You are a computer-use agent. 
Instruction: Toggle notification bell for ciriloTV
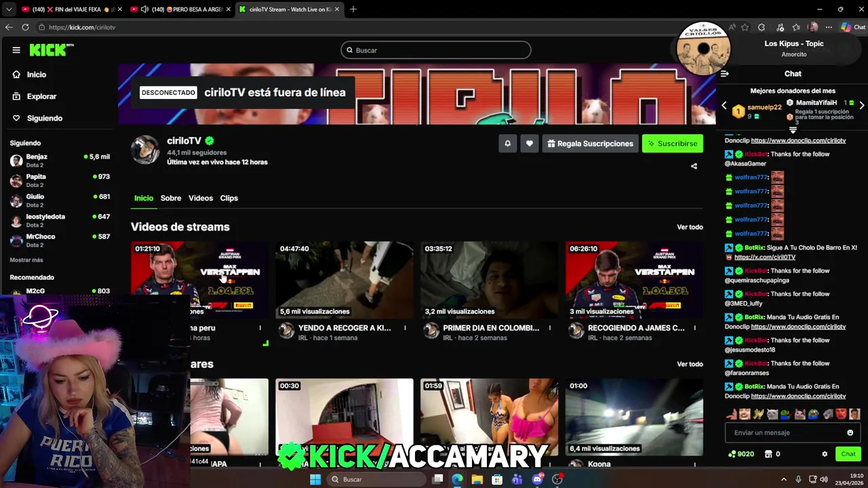pyautogui.click(x=507, y=144)
